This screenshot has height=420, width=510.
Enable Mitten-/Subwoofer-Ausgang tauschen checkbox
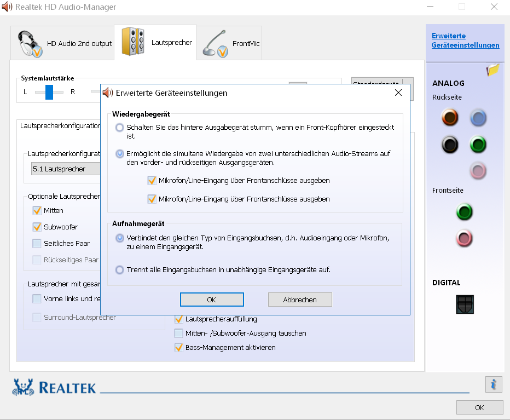[178, 333]
